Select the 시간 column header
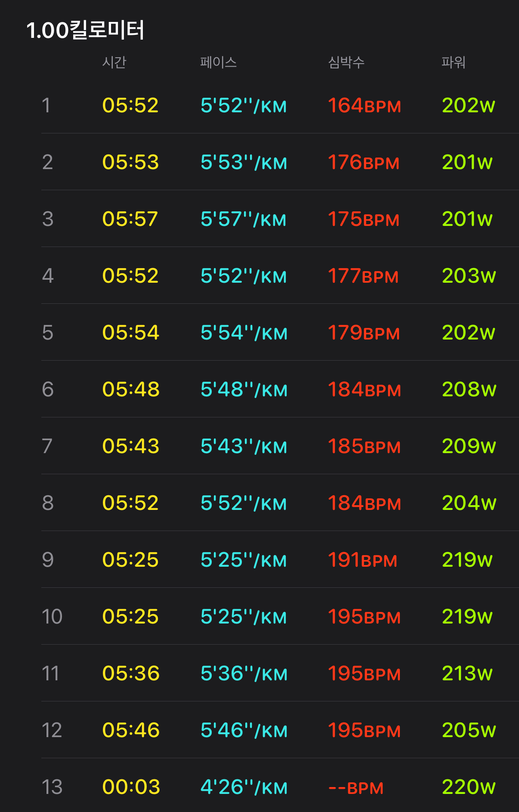519x812 pixels. point(114,62)
